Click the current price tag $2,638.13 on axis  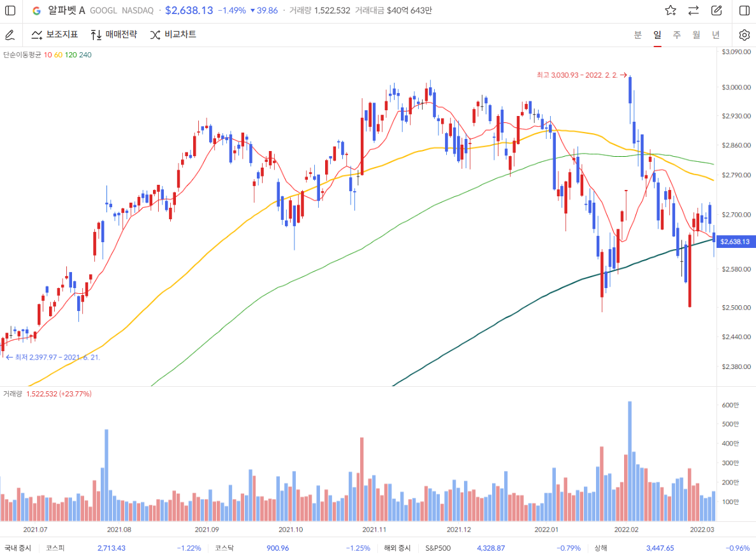736,242
